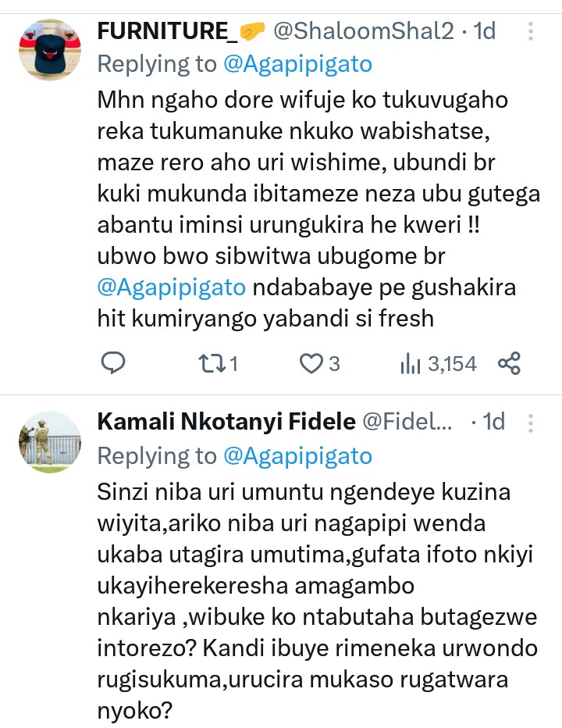This screenshot has height=728, width=562.
Task: Like the FURNITURE_ tweet with the heart
Action: 312,362
